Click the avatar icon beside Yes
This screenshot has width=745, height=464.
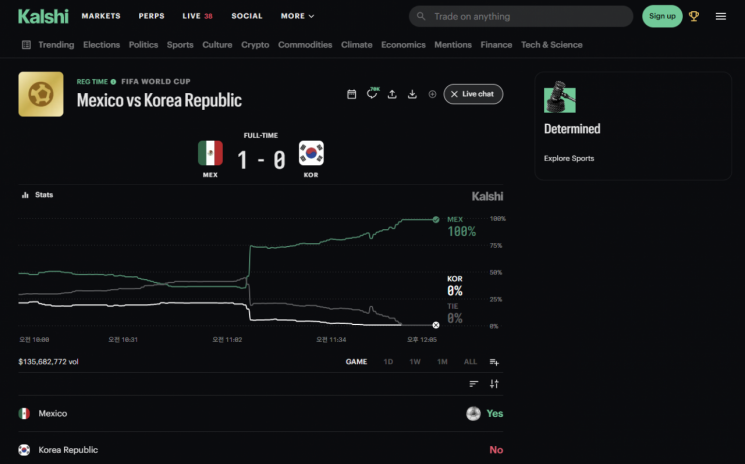pos(473,414)
